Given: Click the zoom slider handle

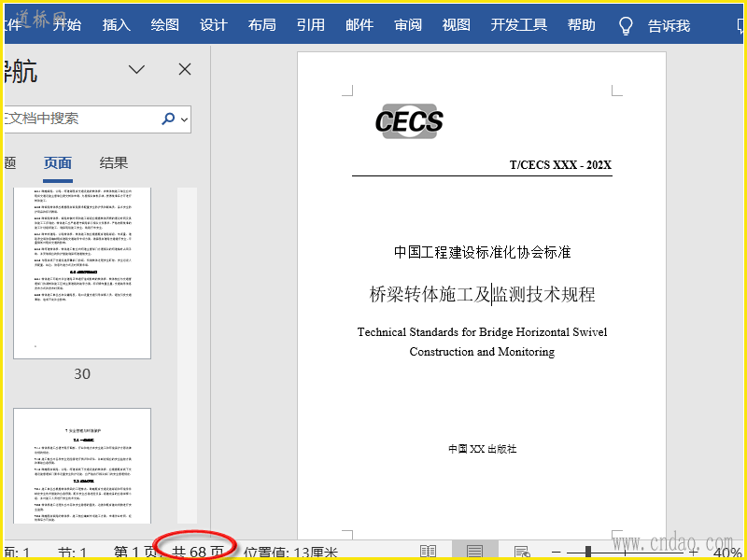Looking at the screenshot, I should point(589,552).
